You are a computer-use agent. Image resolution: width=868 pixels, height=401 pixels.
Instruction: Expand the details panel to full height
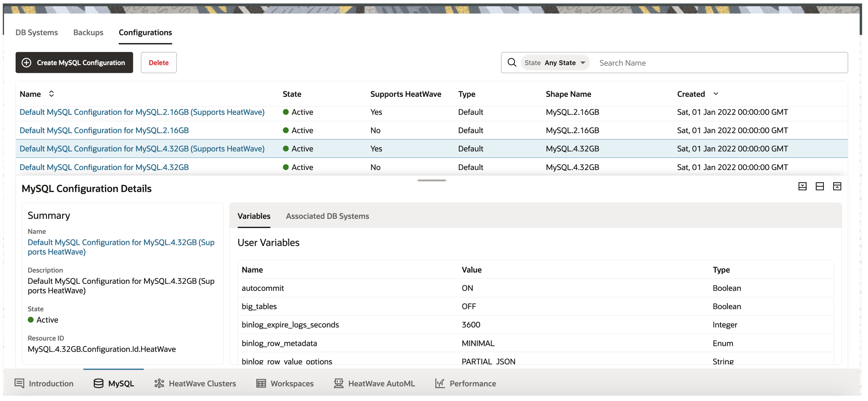point(837,186)
